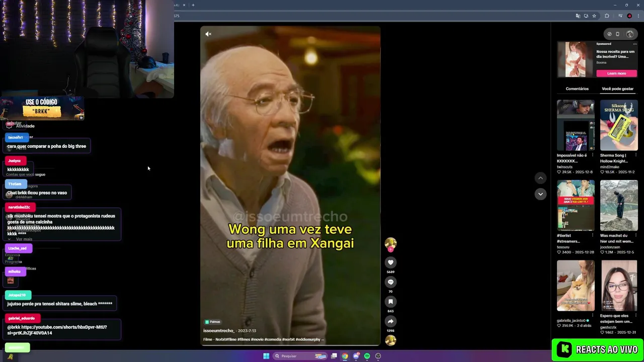Open the sponsored ad three-dot menu

[x=635, y=44]
